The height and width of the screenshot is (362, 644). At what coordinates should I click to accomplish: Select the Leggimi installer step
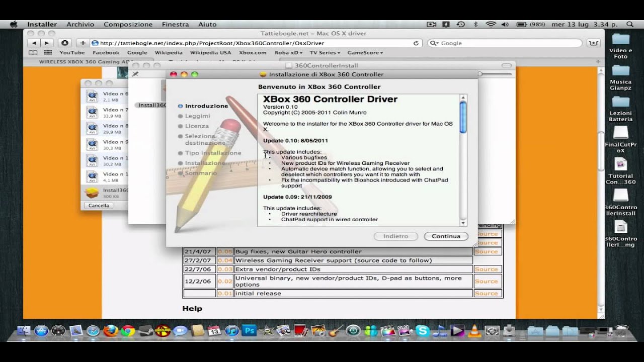pyautogui.click(x=197, y=116)
